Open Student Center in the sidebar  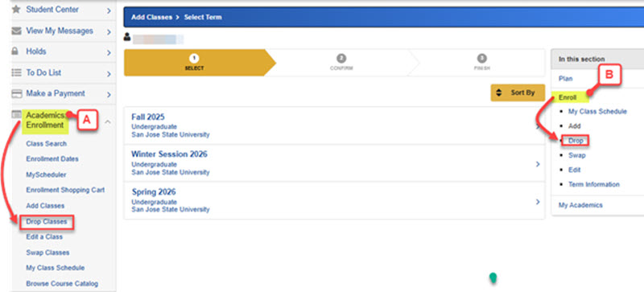pos(52,9)
